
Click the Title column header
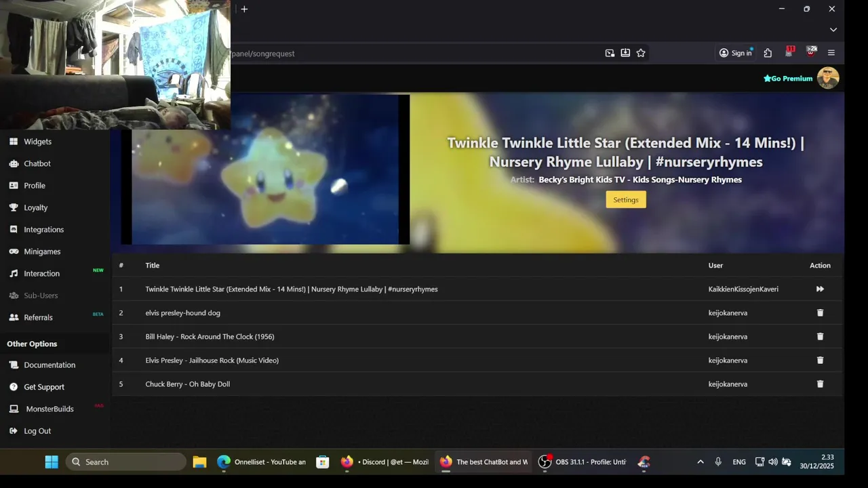point(152,266)
